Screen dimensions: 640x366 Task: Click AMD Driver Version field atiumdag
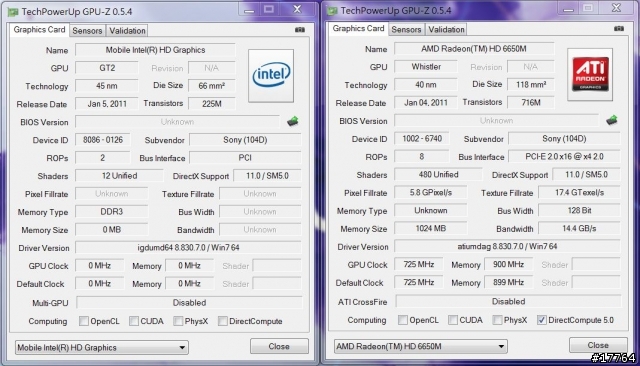click(507, 246)
